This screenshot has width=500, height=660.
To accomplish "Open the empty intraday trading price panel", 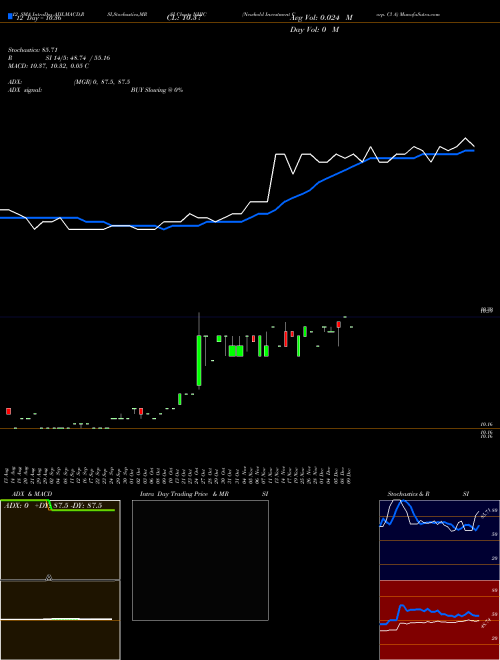I will [x=200, y=560].
